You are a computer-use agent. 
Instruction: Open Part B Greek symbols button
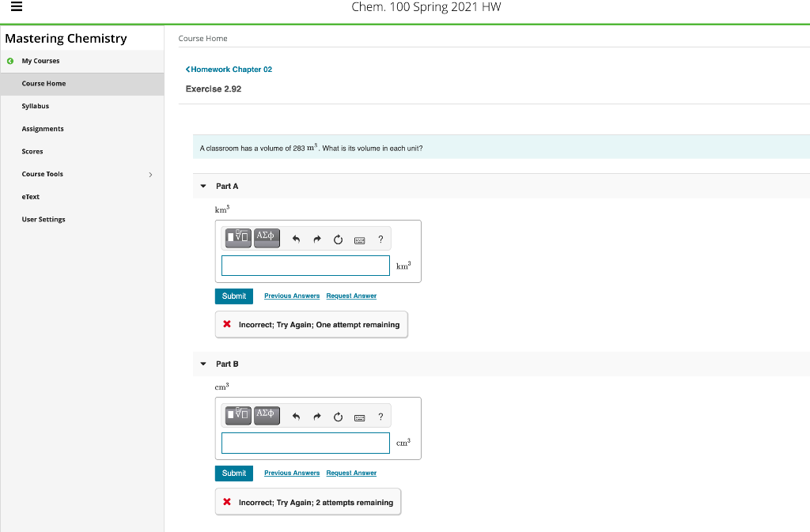click(x=267, y=415)
